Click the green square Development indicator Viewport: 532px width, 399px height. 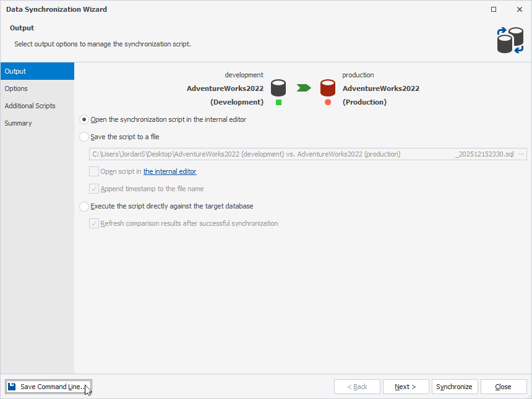coord(278,103)
